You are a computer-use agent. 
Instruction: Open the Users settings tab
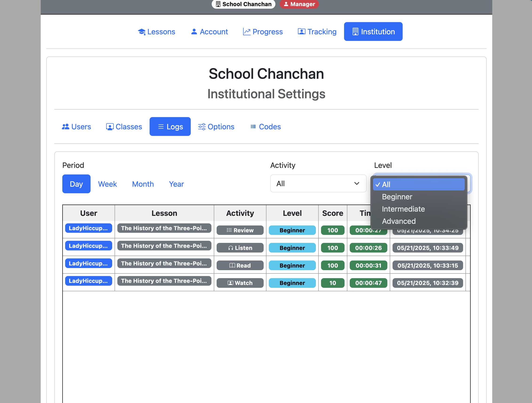(76, 126)
